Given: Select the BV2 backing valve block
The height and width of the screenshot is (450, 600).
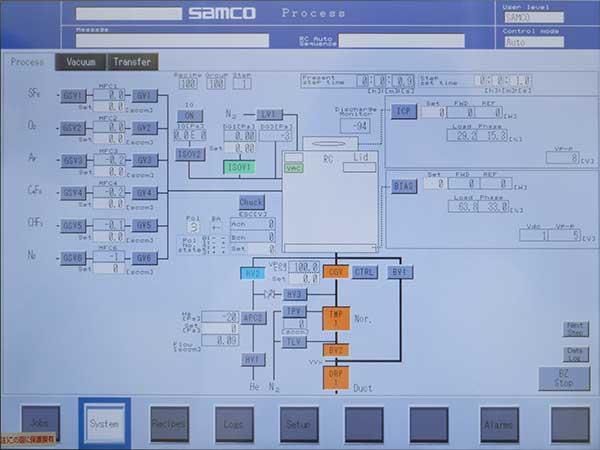Looking at the screenshot, I should pos(336,350).
